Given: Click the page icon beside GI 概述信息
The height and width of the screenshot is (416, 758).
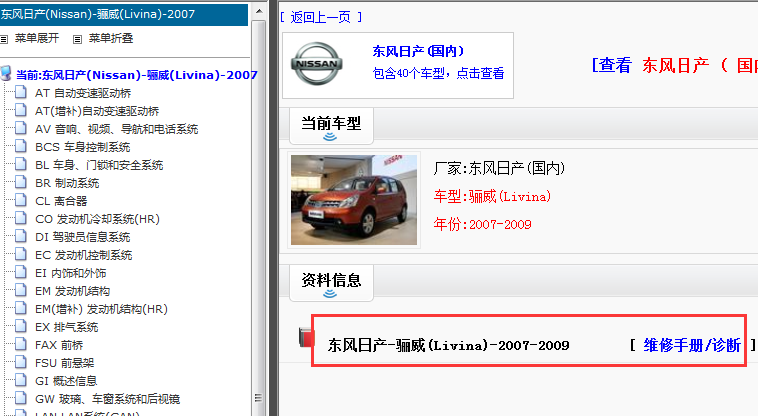Looking at the screenshot, I should [21, 380].
